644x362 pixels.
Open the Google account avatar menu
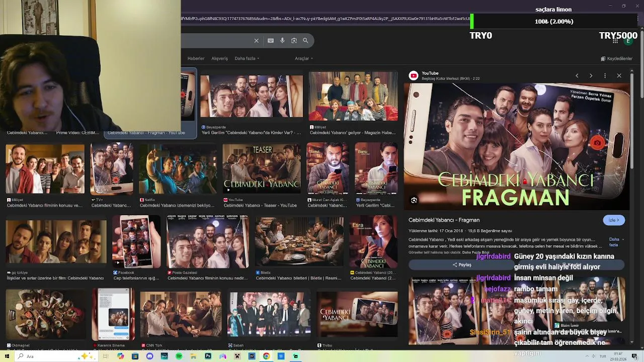[628, 41]
